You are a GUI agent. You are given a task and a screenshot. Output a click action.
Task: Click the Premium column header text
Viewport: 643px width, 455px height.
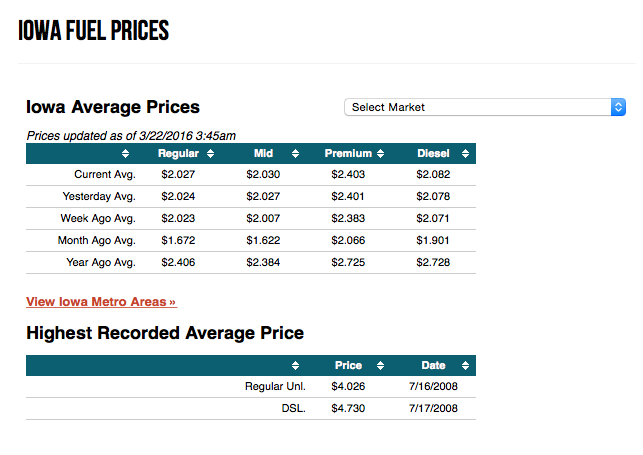(348, 153)
